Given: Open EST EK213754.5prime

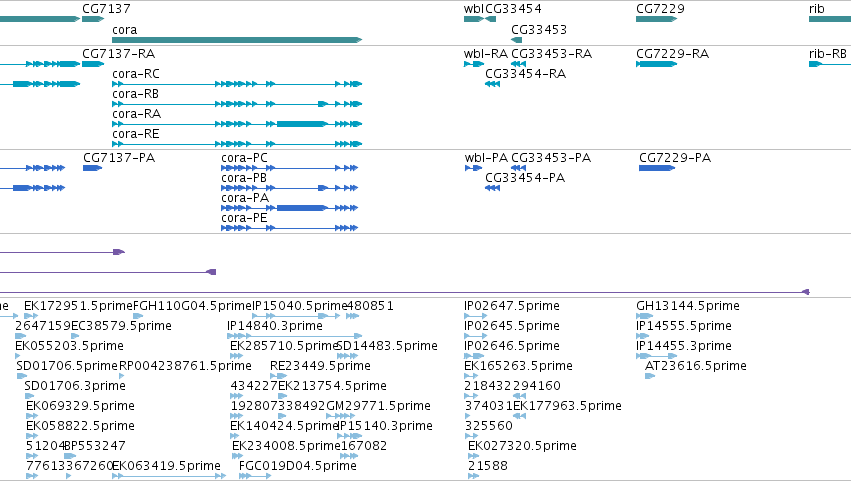Looking at the screenshot, I should (x=333, y=387).
